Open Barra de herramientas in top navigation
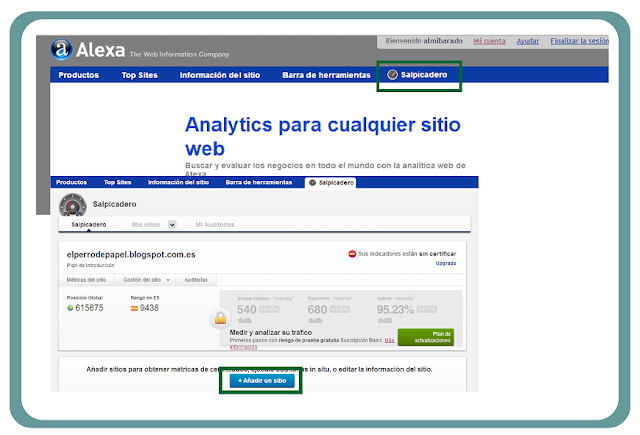 coord(327,75)
